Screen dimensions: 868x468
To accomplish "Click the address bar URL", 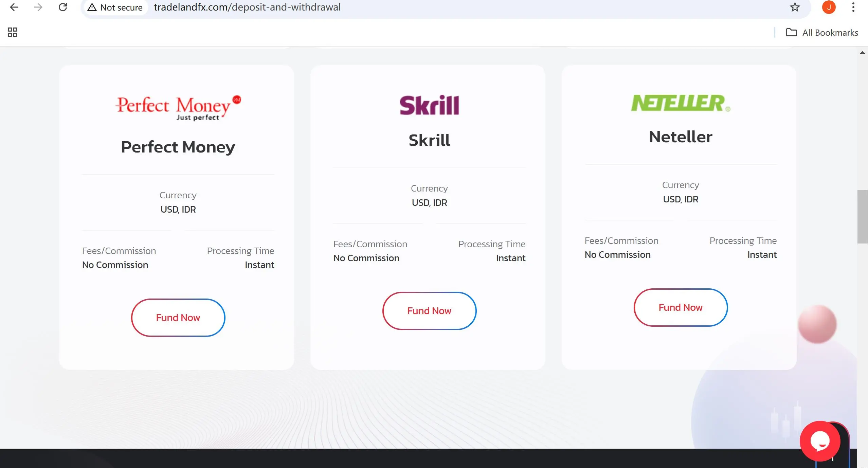I will click(247, 7).
